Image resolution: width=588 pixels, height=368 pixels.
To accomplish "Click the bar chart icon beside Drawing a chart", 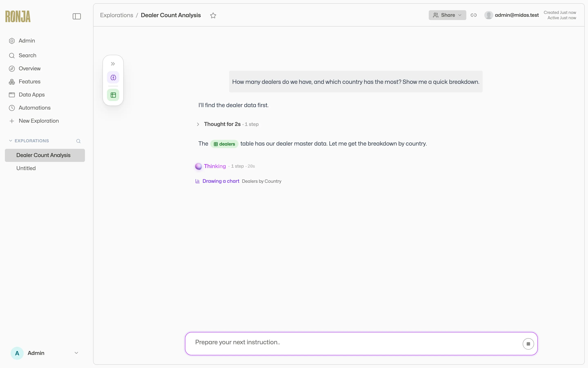I will coord(198,181).
